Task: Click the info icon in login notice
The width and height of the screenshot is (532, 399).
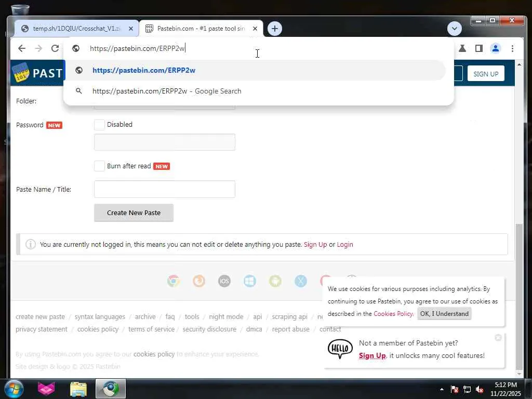Action: pos(31,244)
